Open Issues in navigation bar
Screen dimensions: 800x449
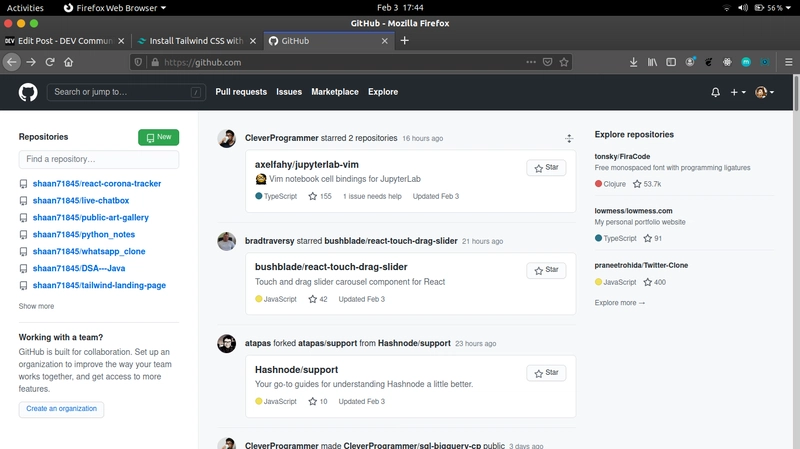(x=289, y=92)
